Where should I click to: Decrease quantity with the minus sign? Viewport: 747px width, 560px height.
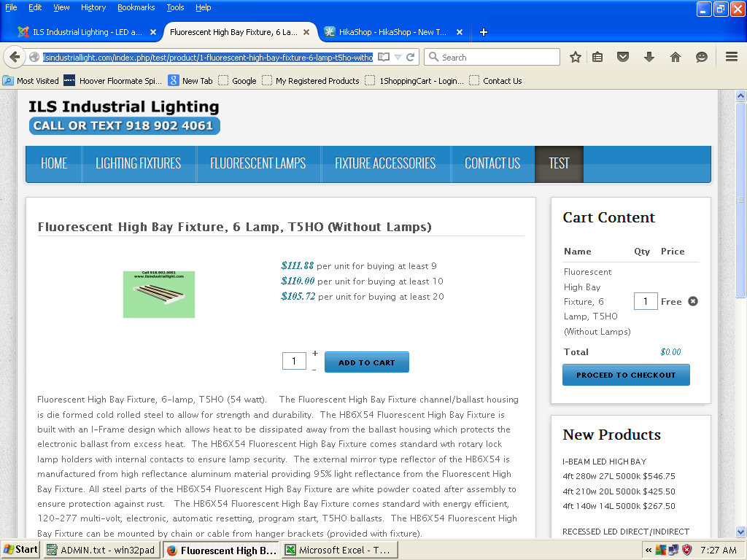[314, 370]
